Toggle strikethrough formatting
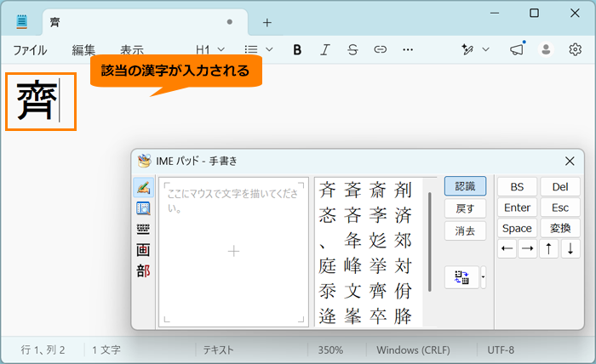This screenshot has height=364, width=596. pyautogui.click(x=352, y=49)
